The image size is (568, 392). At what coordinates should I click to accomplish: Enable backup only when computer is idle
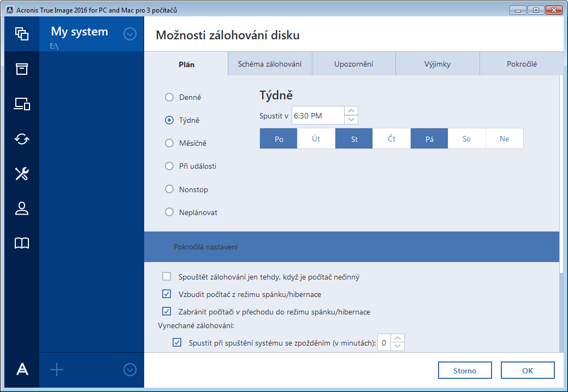(x=167, y=277)
